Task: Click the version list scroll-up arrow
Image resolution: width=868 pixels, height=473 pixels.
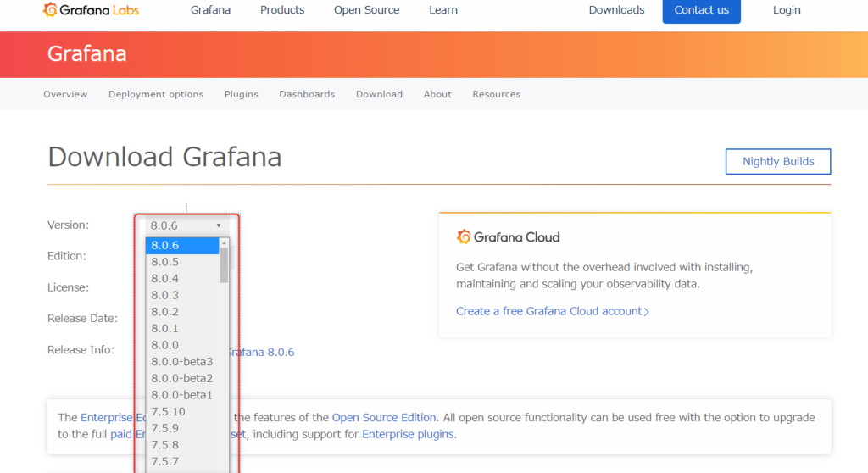Action: pyautogui.click(x=224, y=242)
